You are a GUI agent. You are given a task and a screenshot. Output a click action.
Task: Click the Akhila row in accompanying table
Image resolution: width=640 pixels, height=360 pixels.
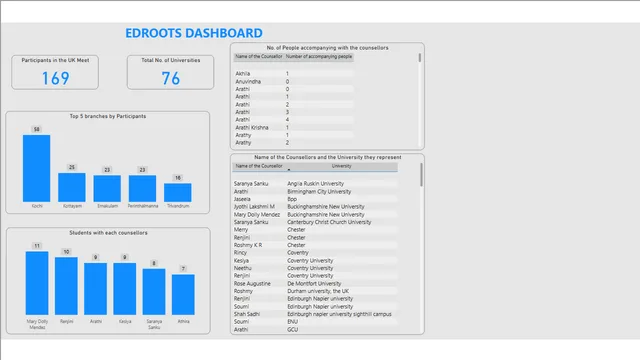pos(293,73)
